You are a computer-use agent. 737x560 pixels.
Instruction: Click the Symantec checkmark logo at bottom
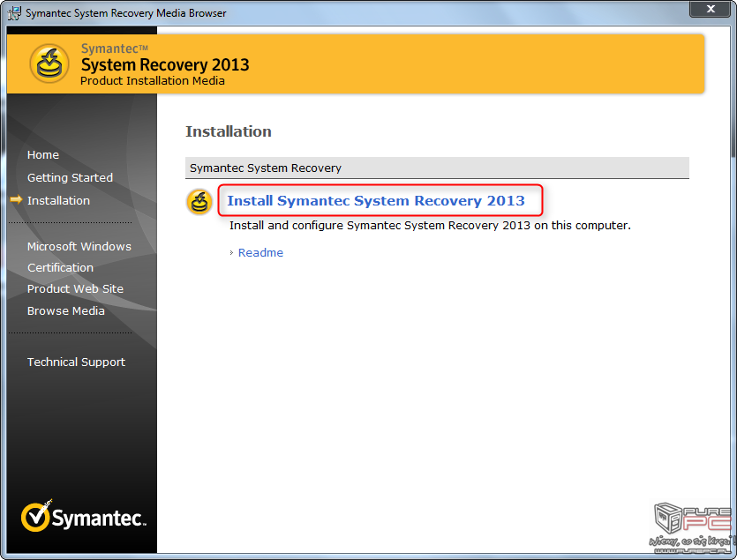[84, 516]
